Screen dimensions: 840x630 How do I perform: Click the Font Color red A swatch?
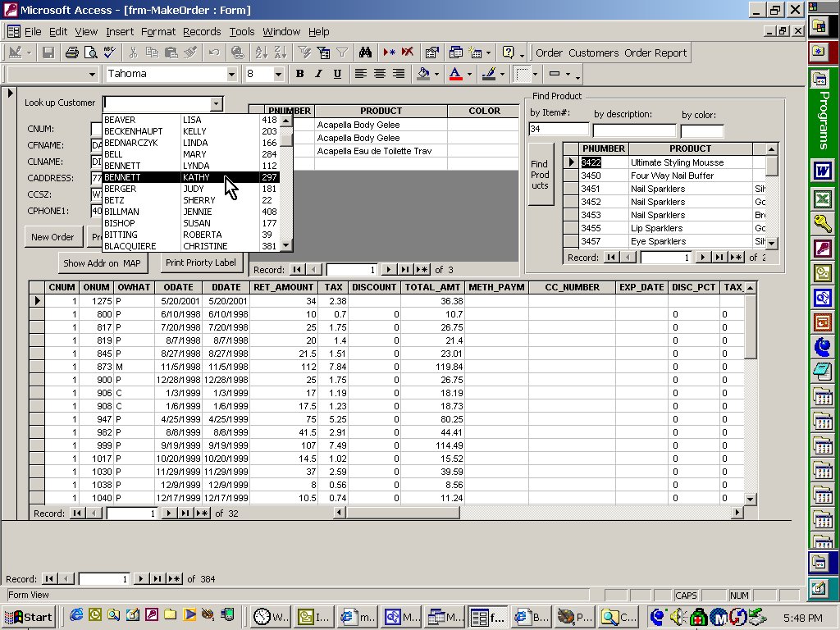pyautogui.click(x=455, y=74)
